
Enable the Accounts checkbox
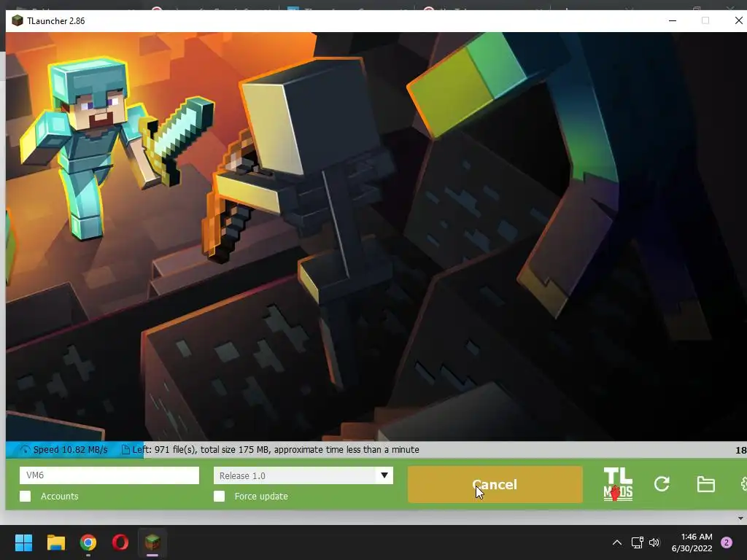(x=26, y=496)
